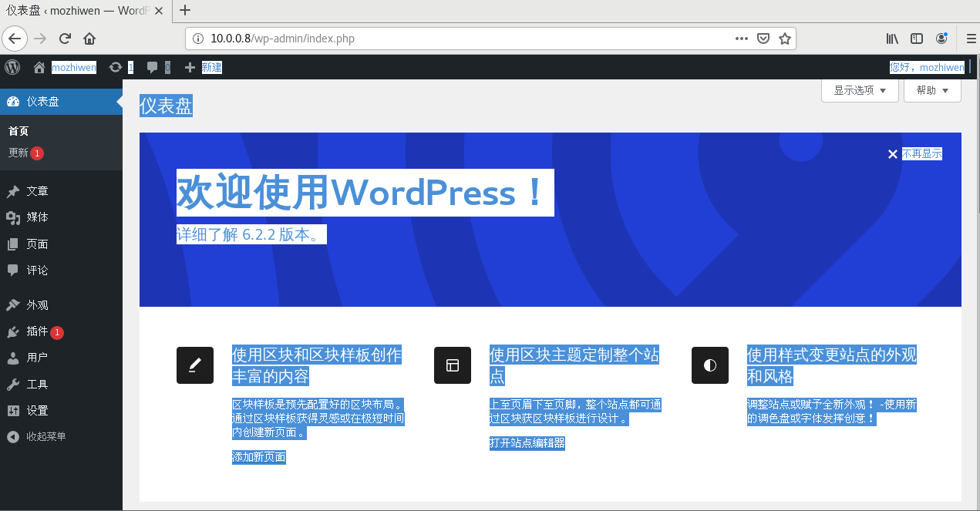The height and width of the screenshot is (511, 980).
Task: Open the comments bubble icon in admin bar
Action: [153, 67]
